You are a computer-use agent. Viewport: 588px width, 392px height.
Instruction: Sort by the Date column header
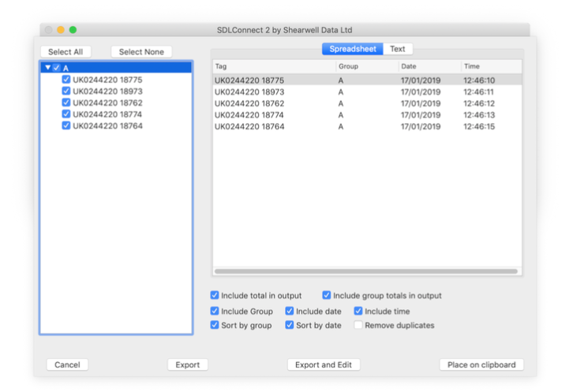point(429,67)
